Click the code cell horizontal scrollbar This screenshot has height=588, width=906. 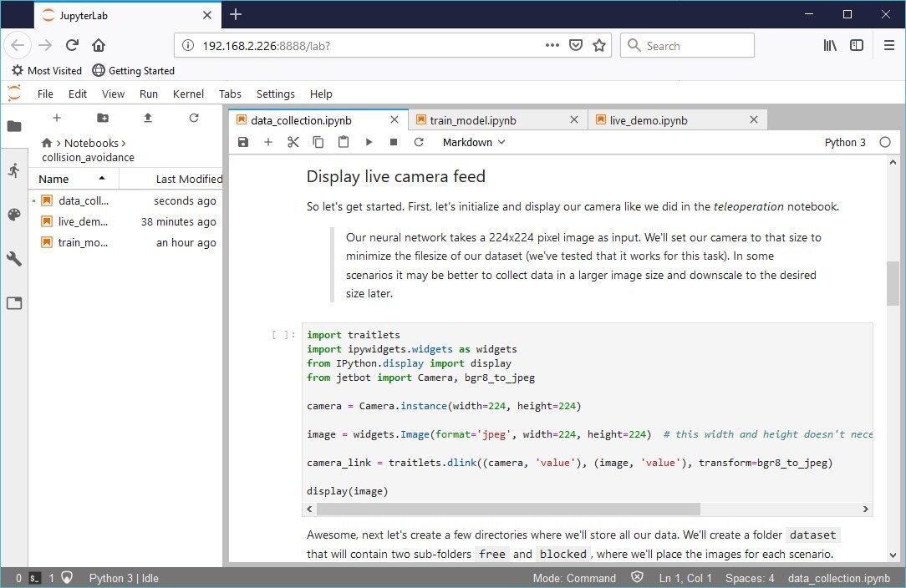point(508,509)
